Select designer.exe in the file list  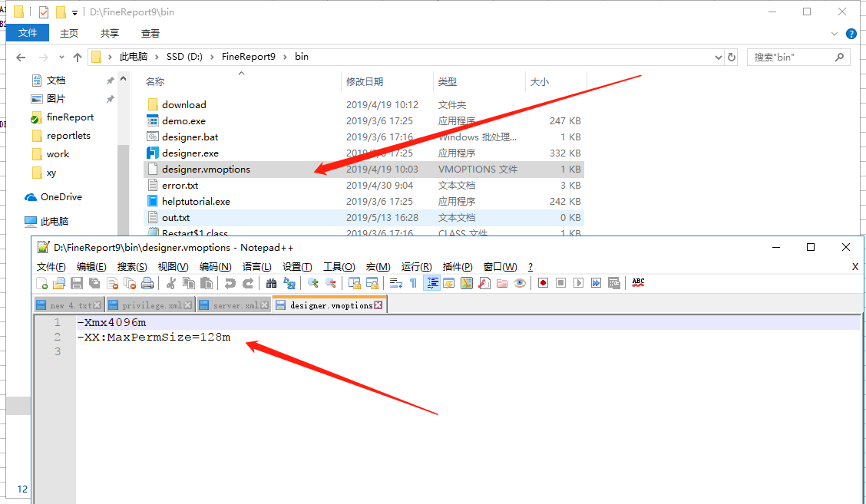point(190,153)
